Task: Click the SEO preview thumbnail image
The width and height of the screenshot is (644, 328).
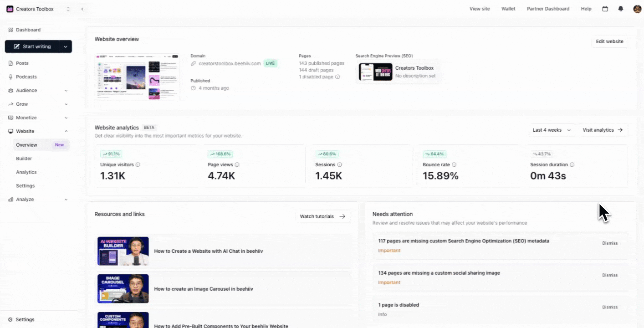Action: [x=376, y=72]
